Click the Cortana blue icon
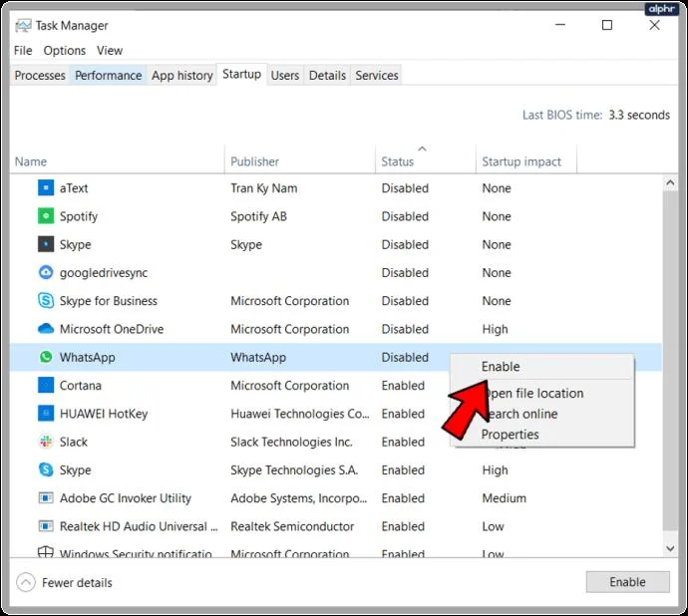688x616 pixels. tap(46, 385)
